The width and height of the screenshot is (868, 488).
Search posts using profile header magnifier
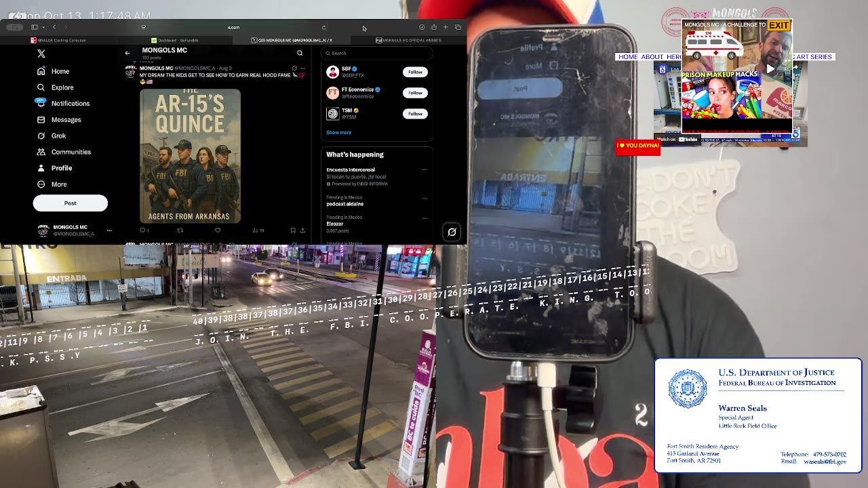[x=300, y=53]
